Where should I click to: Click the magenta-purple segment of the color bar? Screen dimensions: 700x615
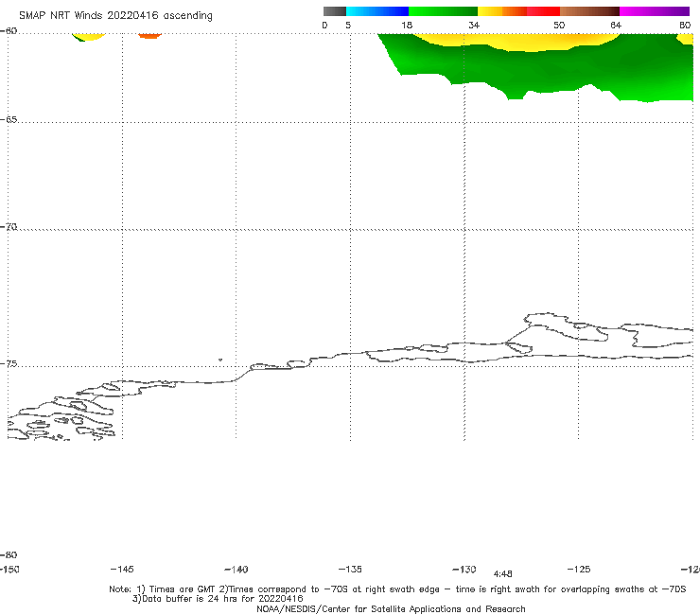(x=655, y=11)
